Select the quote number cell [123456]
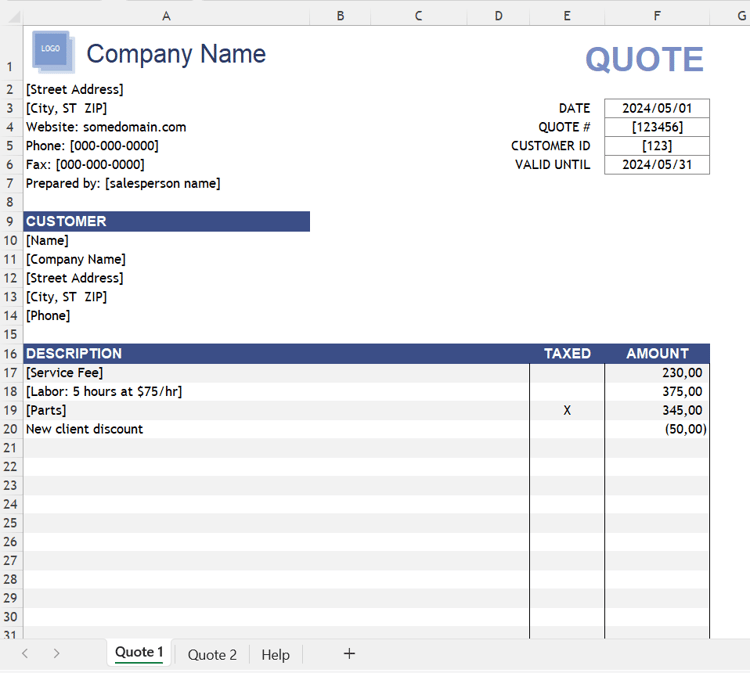This screenshot has width=750, height=673. tap(657, 127)
